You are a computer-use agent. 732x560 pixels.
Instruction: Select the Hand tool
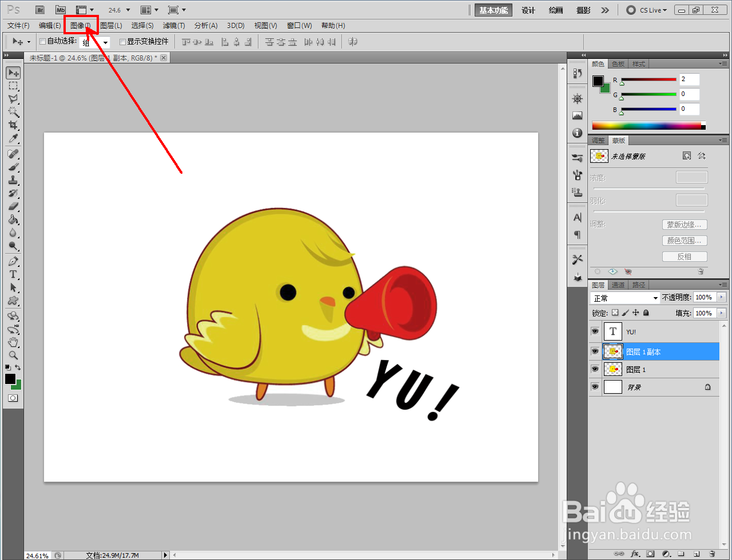[13, 342]
